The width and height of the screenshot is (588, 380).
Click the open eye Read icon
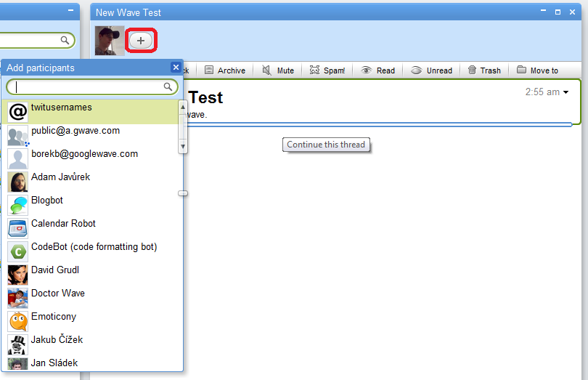366,70
